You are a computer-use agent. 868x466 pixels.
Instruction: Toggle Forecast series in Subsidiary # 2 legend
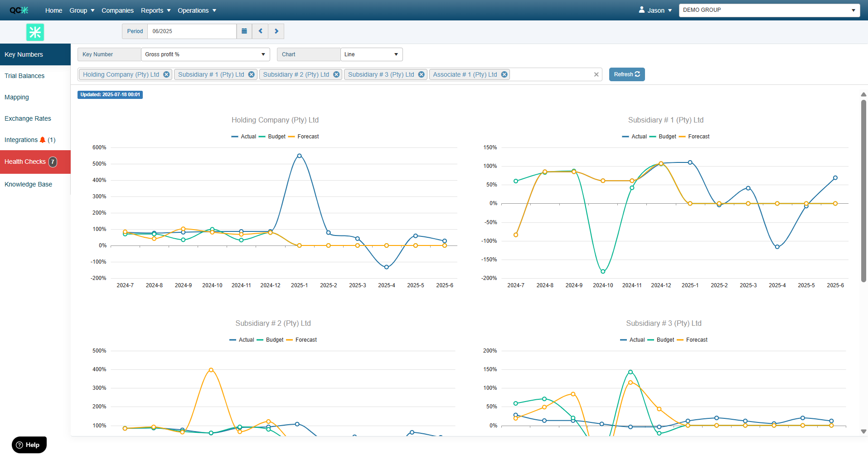[301, 340]
